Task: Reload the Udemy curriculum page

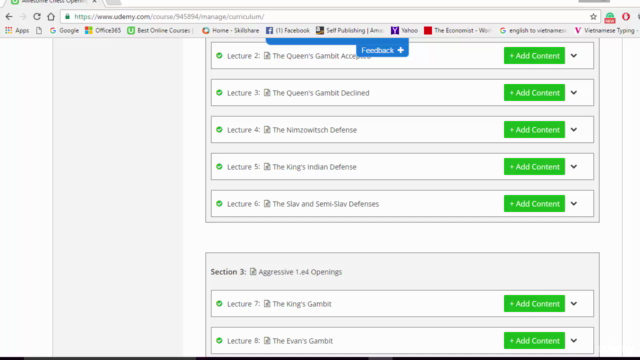Action: [x=37, y=17]
